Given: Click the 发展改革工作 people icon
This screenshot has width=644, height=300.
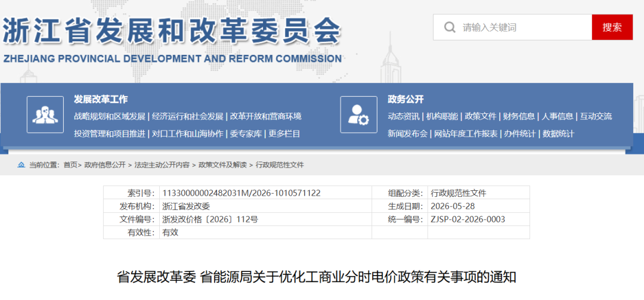Looking at the screenshot, I should point(45,115).
